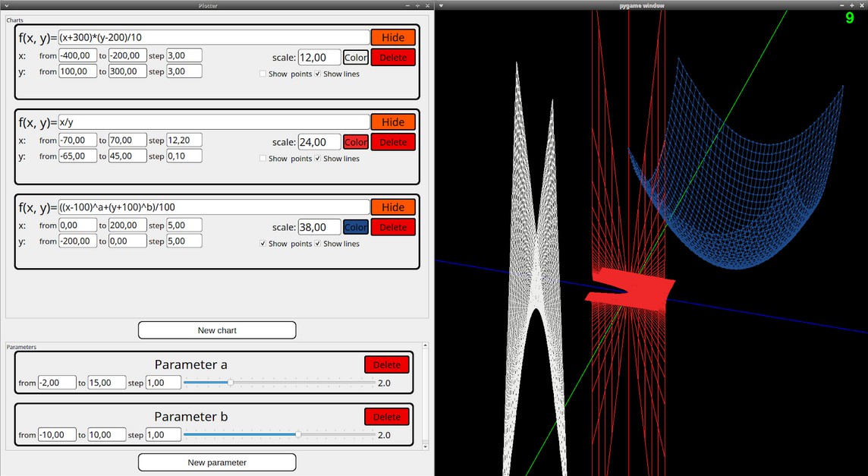Uncheck Show points for third chart
The image size is (868, 476).
[x=263, y=244]
